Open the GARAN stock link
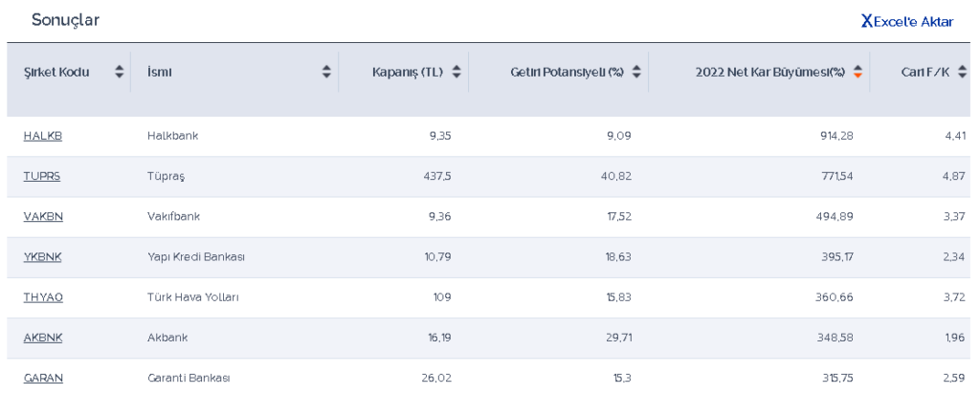The image size is (980, 394). tap(43, 378)
